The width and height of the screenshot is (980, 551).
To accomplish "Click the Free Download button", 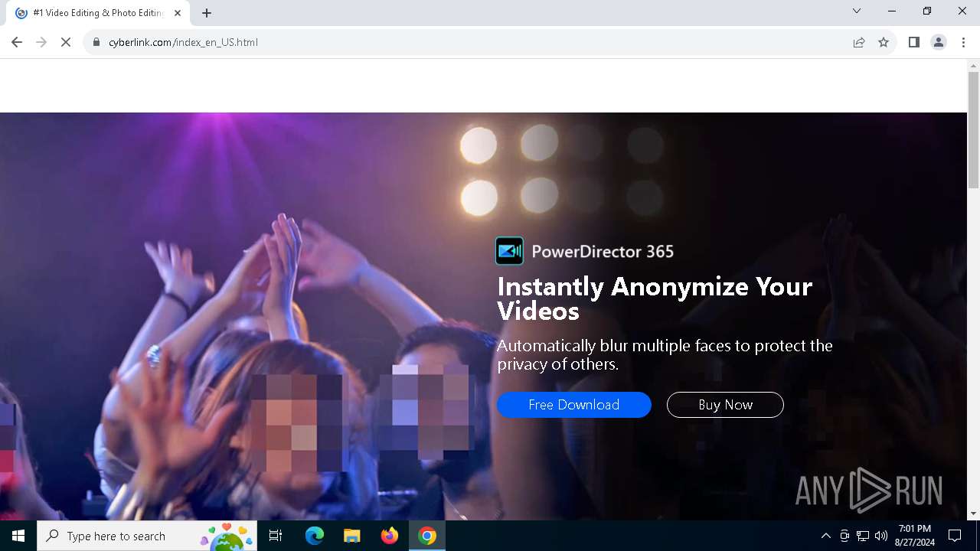I will [x=574, y=405].
